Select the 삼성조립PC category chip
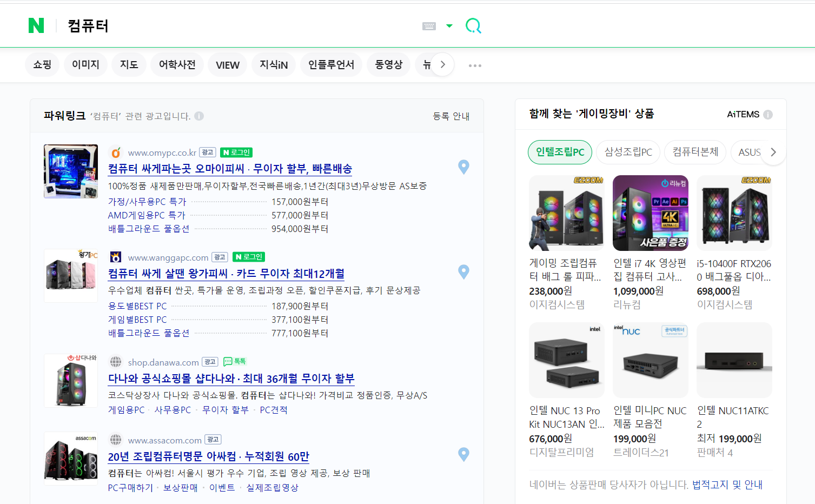 coord(628,152)
